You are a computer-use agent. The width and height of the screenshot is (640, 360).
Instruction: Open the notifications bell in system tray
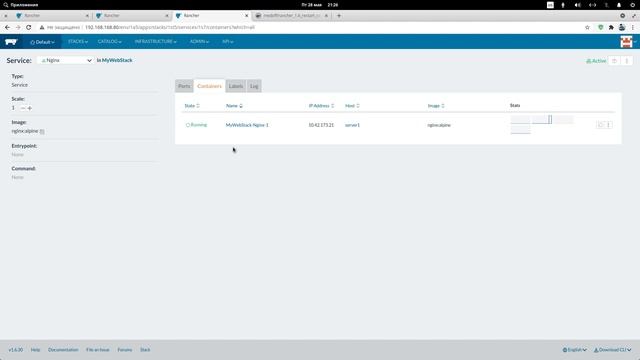pos(619,5)
